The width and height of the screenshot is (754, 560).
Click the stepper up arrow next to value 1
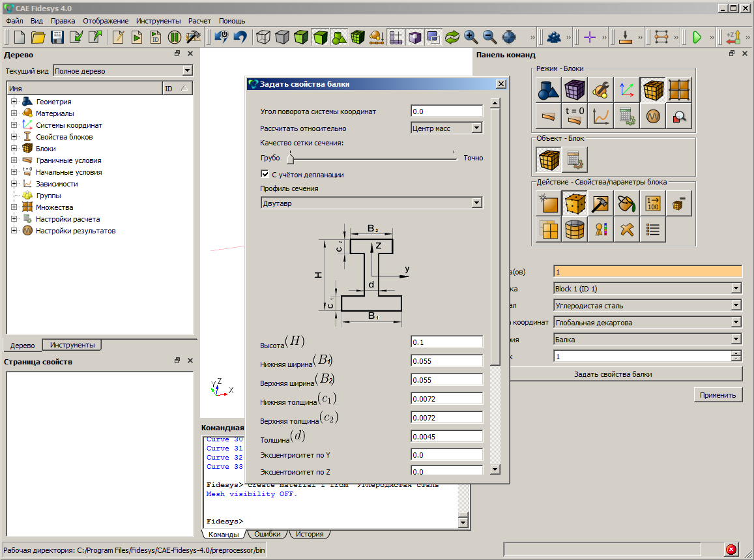[x=736, y=353]
